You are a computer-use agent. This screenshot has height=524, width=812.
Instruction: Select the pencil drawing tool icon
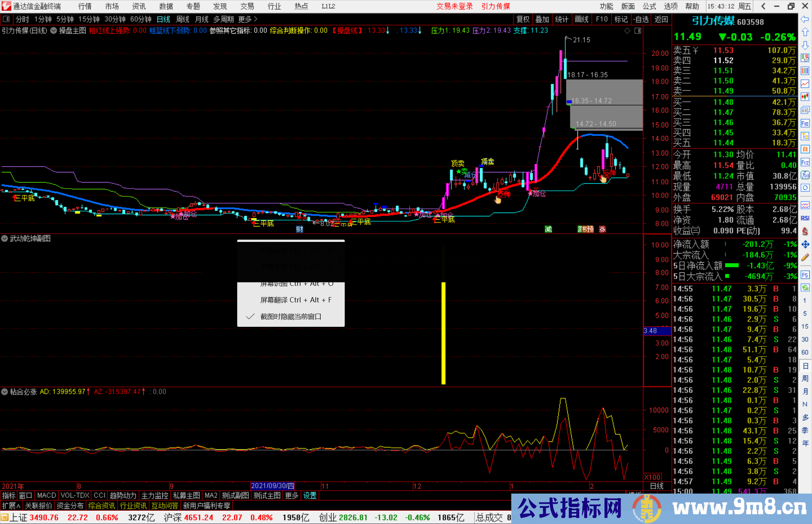[805, 258]
